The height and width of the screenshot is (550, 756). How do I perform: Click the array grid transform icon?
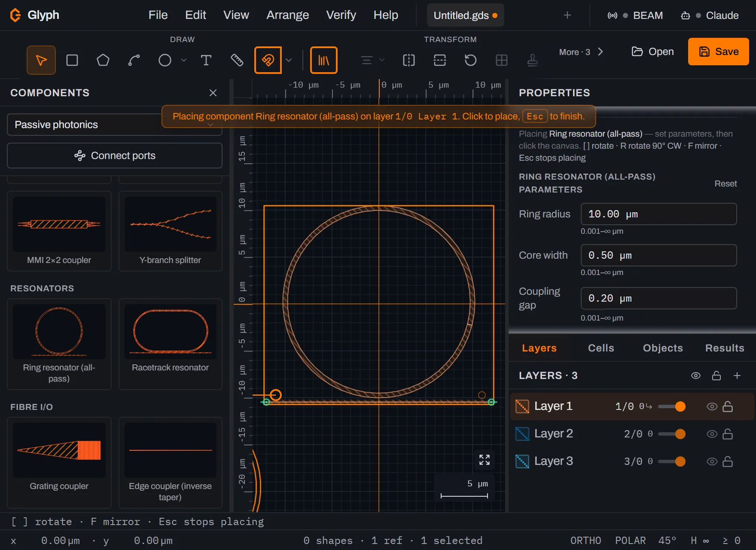(x=502, y=60)
